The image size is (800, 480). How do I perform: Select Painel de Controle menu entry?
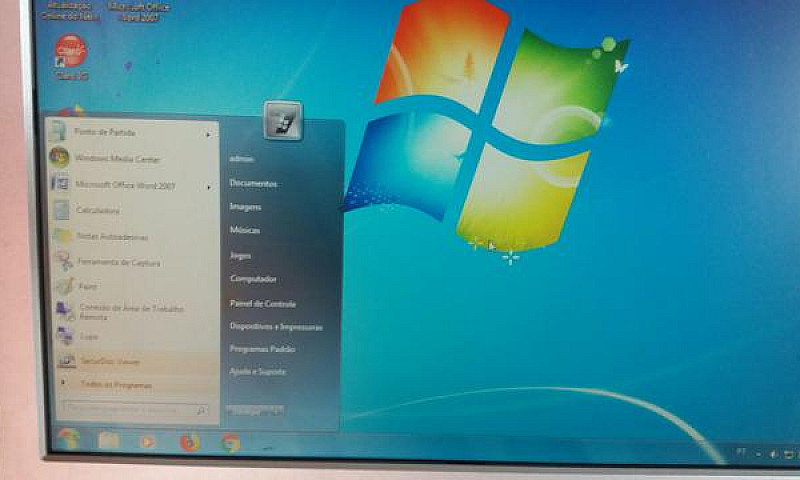point(262,303)
